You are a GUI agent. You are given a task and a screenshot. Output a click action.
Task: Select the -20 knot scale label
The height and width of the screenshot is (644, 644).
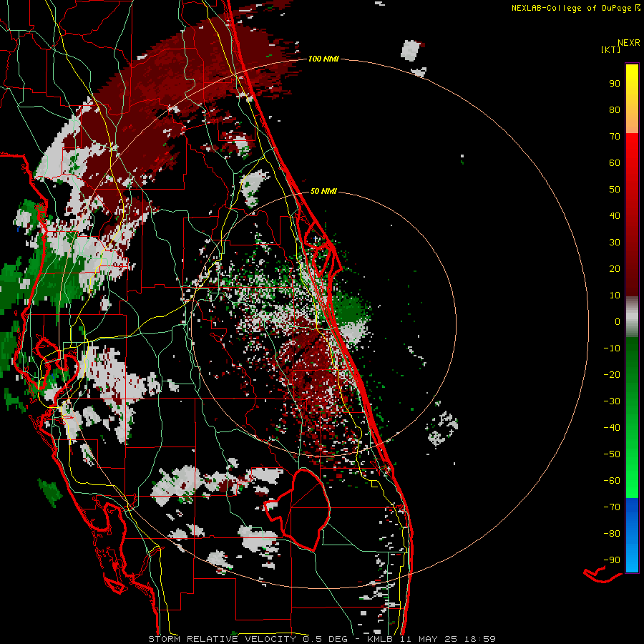tap(612, 374)
